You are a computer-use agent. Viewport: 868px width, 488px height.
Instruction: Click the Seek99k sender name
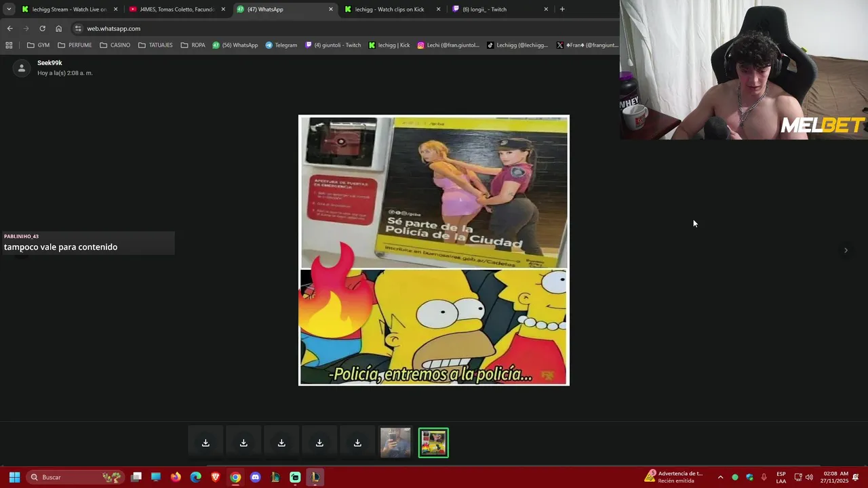point(50,63)
